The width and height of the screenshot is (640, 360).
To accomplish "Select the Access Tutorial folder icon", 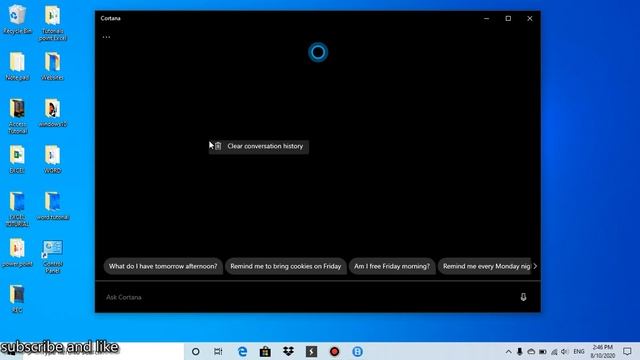I will pyautogui.click(x=17, y=116).
